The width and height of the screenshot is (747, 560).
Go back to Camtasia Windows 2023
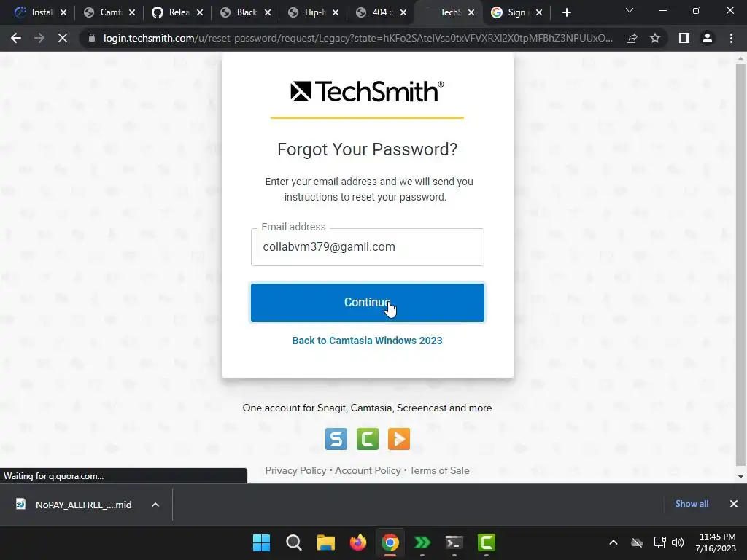tap(368, 341)
